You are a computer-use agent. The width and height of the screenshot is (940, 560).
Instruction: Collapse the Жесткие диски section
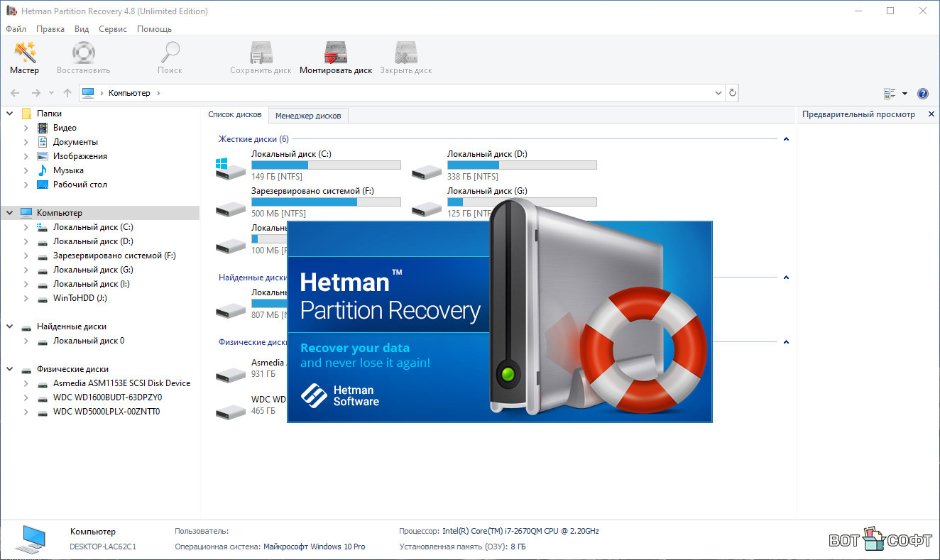click(x=786, y=139)
